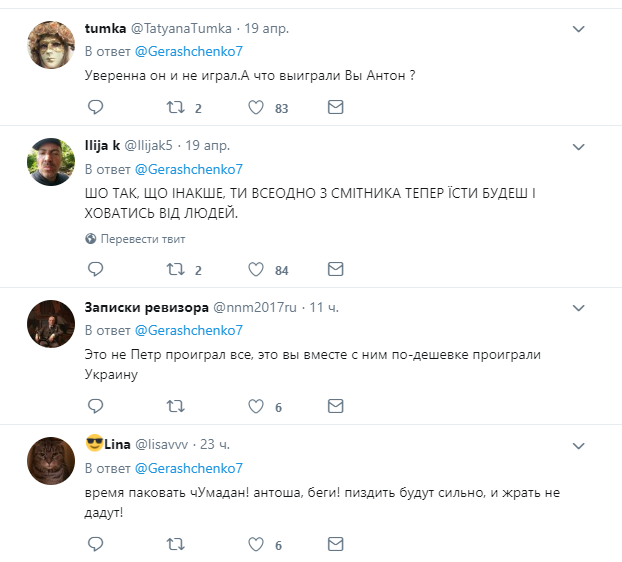Retweet Ilija k's tweet
Image resolution: width=622 pixels, height=562 pixels.
[x=175, y=269]
